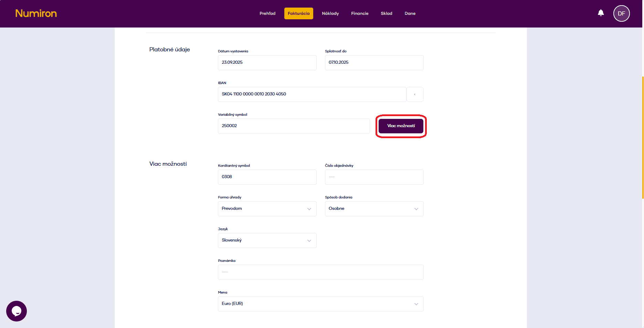Screen dimensions: 644x328
Task: Open the Dane menu item
Action: (410, 13)
